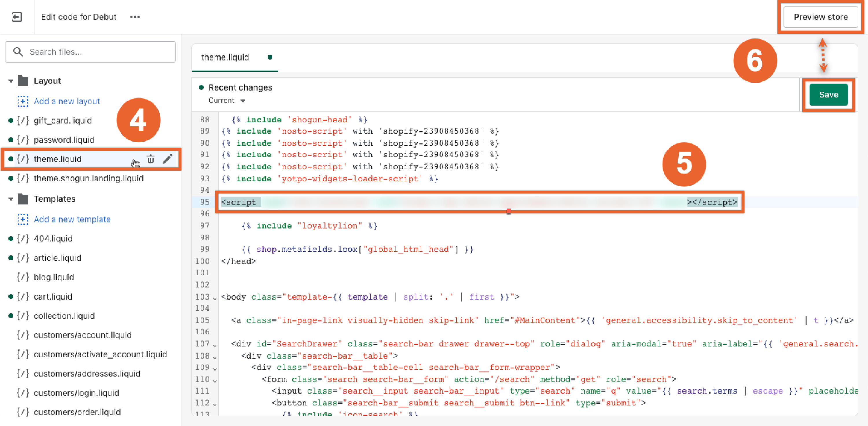
Task: Collapse the Templates folder
Action: pyautogui.click(x=11, y=199)
